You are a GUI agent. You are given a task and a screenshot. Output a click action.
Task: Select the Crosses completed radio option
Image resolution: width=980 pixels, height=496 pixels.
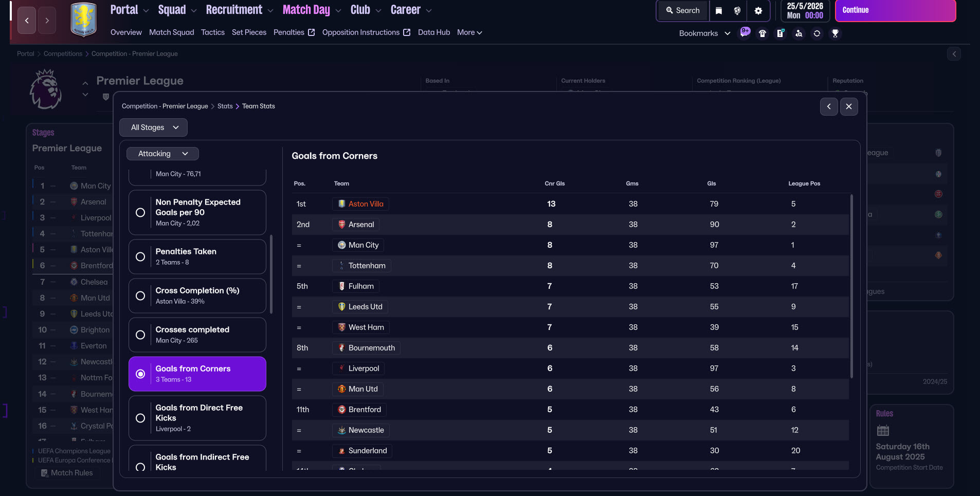140,335
